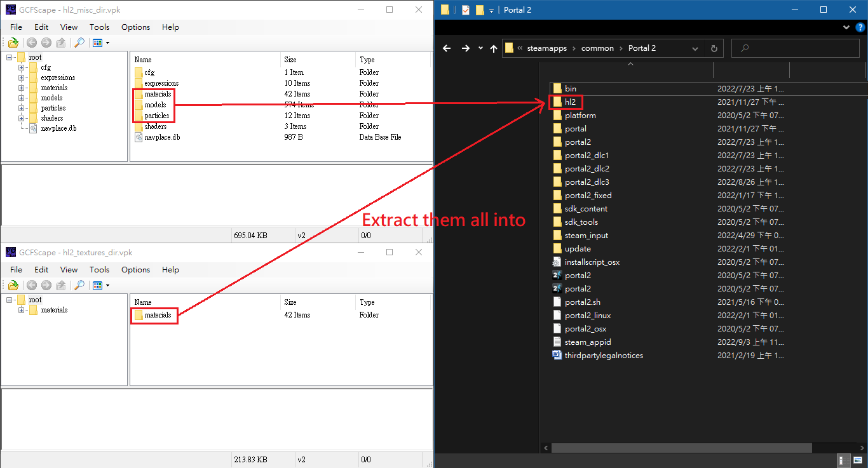Click common in the Explorer address breadcrumb
The image size is (868, 468).
click(x=597, y=48)
